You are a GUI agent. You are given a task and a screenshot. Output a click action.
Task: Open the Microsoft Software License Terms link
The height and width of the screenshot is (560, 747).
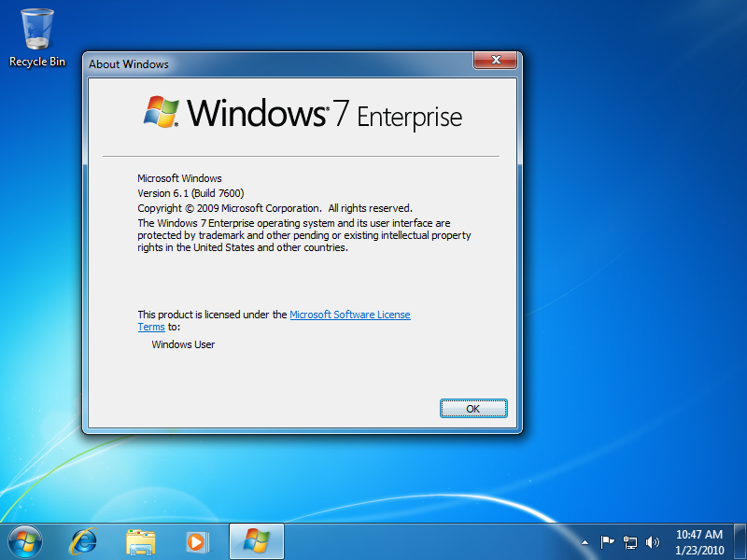coord(349,315)
